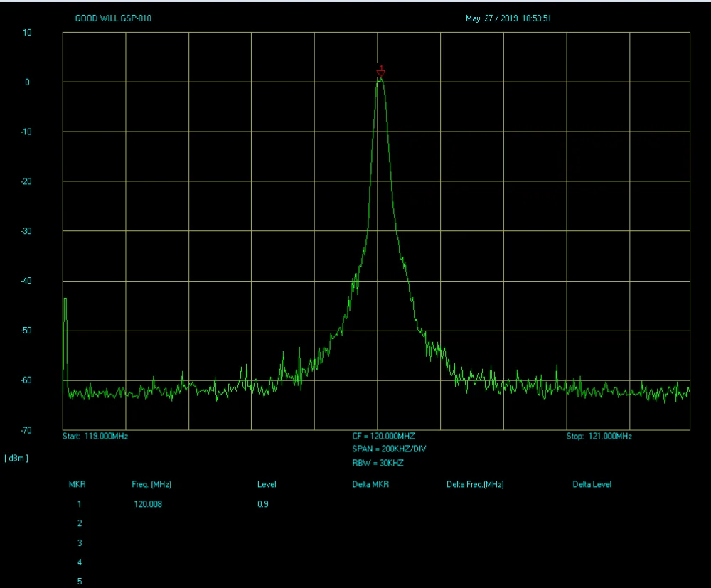The image size is (711, 588).
Task: Click the [ dBm ] unit label
Action: coord(16,459)
